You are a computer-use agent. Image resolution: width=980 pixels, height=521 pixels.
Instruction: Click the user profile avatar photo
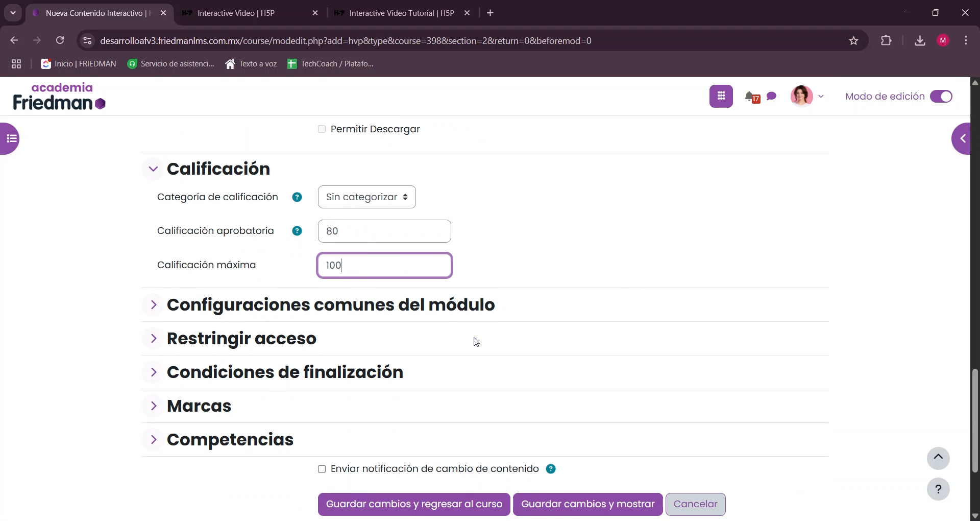801,96
